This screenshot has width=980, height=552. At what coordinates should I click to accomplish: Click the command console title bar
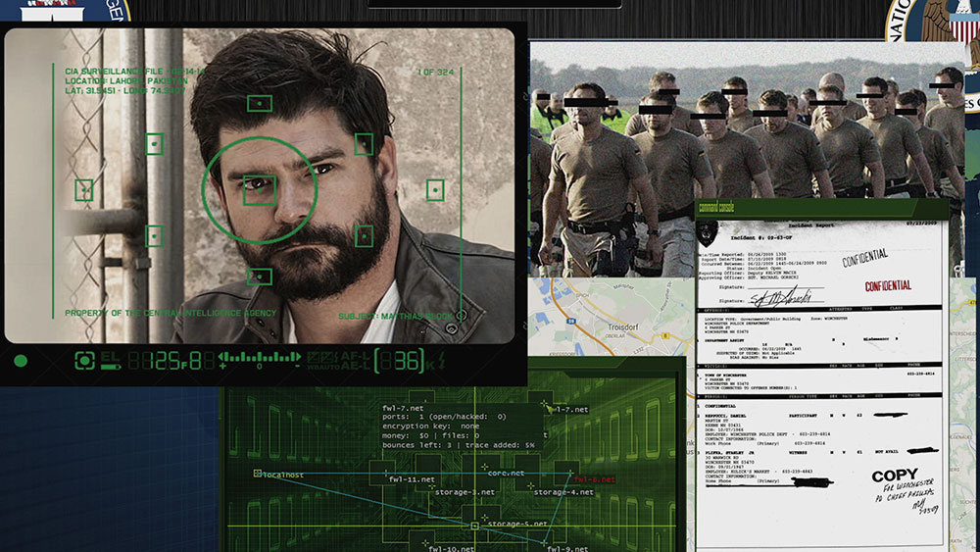pyautogui.click(x=822, y=208)
